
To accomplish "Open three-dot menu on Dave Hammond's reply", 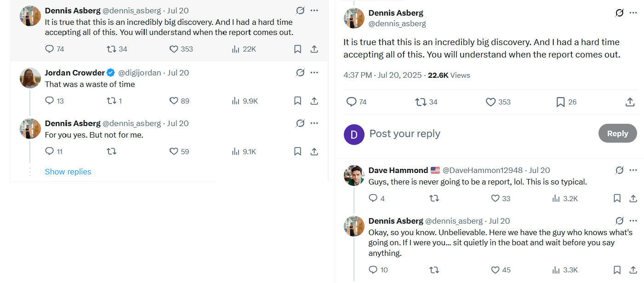I will tap(633, 170).
